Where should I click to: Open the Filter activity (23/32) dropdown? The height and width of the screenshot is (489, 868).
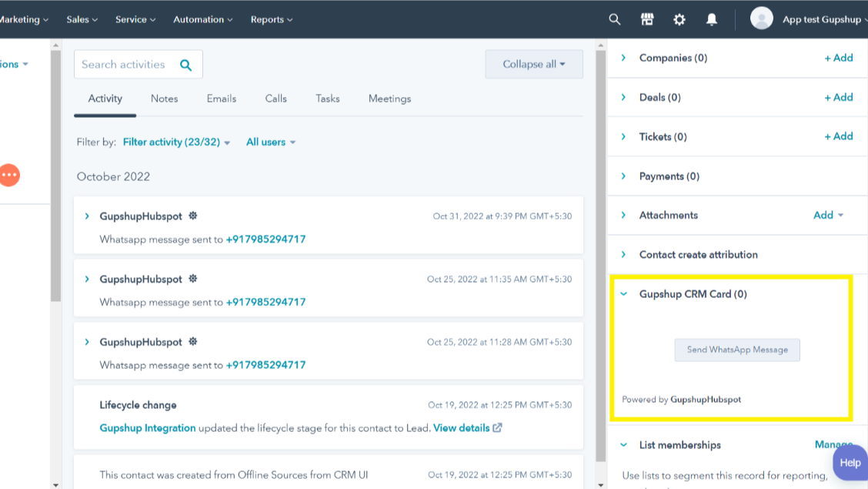pyautogui.click(x=175, y=142)
